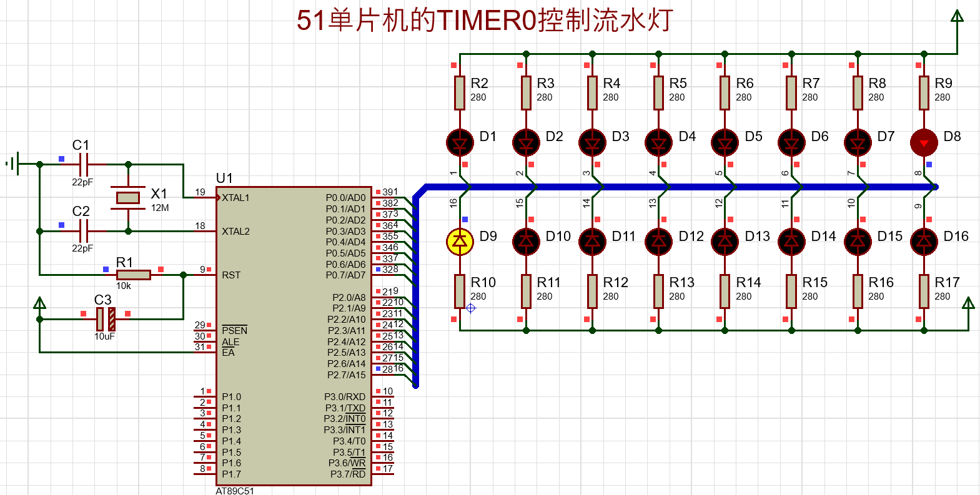Screen dimensions: 980x495
Task: Click wire label 391 at P0.0
Action: point(390,192)
